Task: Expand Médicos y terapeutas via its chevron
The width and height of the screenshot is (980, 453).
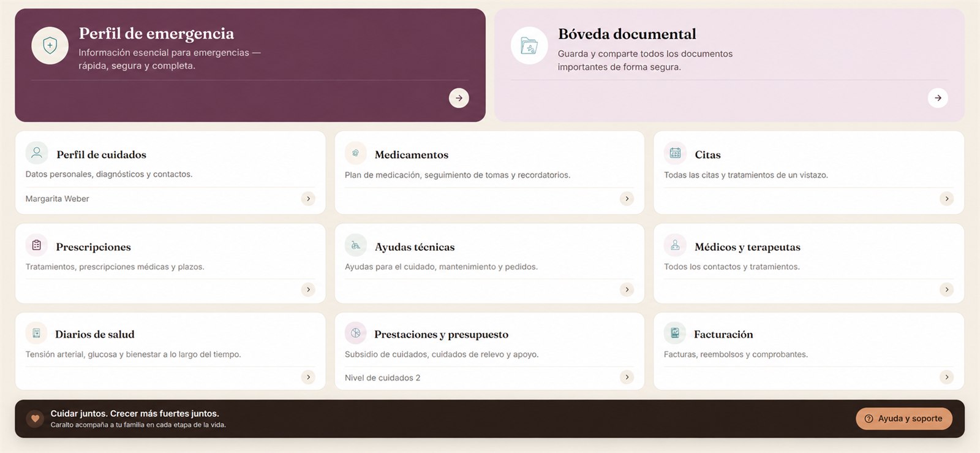Action: pos(947,289)
